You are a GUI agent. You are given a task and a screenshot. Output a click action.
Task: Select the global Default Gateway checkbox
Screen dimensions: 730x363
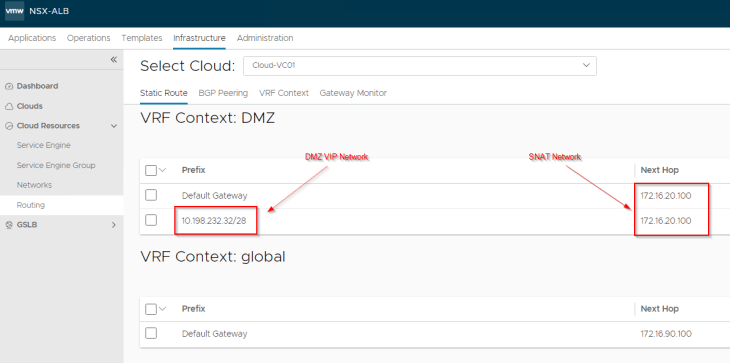click(151, 333)
